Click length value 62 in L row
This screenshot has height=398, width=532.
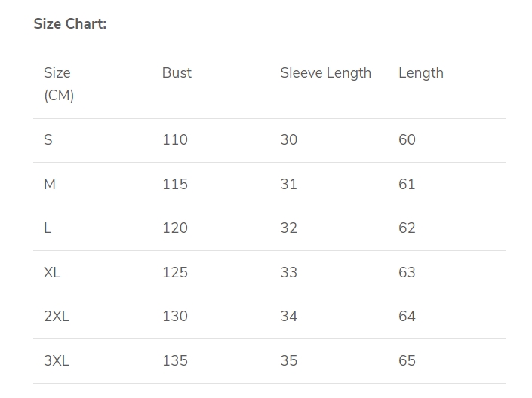[407, 228]
